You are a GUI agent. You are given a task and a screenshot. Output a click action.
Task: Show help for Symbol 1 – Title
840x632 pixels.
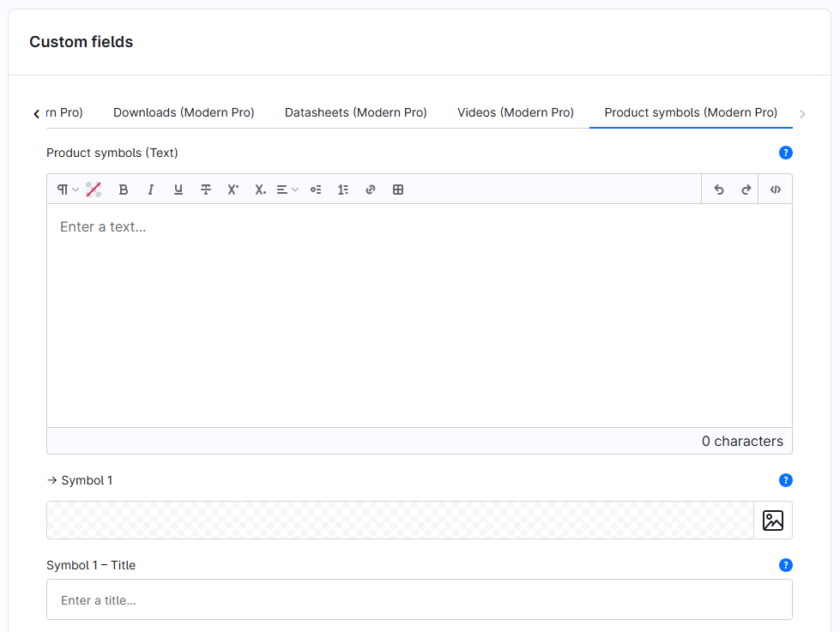click(x=786, y=566)
